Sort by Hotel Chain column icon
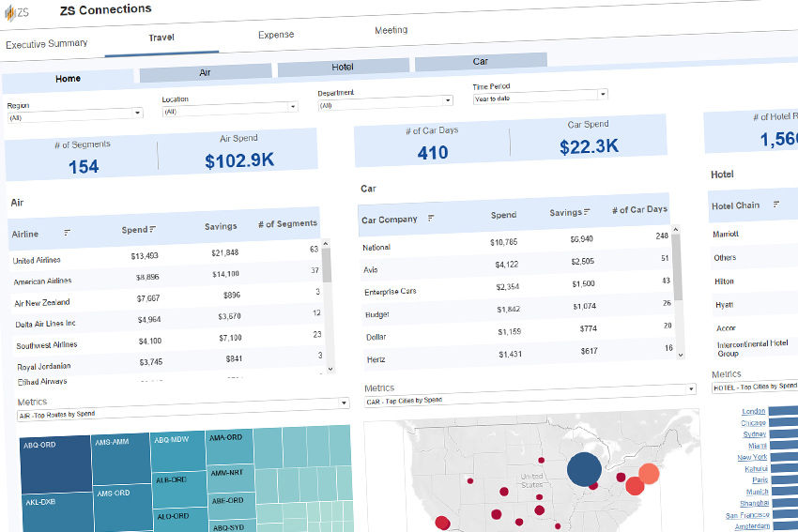The width and height of the screenshot is (798, 532). point(776,204)
